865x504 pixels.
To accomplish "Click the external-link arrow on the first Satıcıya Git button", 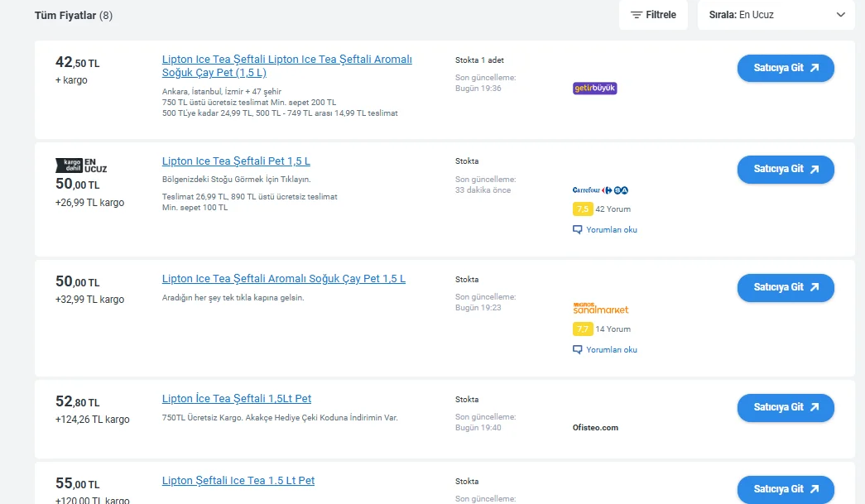I will (815, 68).
